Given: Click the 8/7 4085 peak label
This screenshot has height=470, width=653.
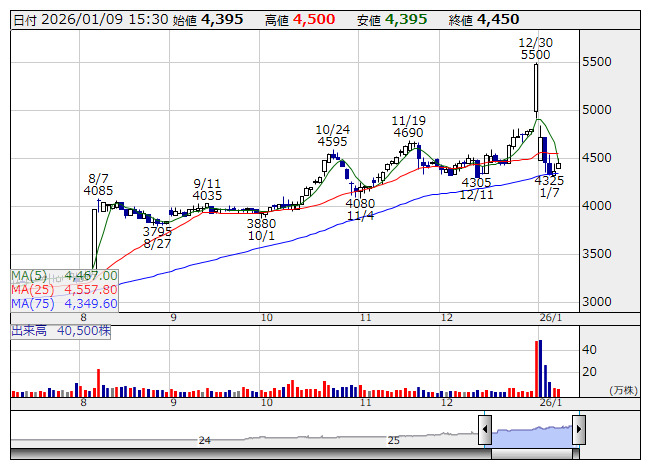Looking at the screenshot, I should pos(98,183).
